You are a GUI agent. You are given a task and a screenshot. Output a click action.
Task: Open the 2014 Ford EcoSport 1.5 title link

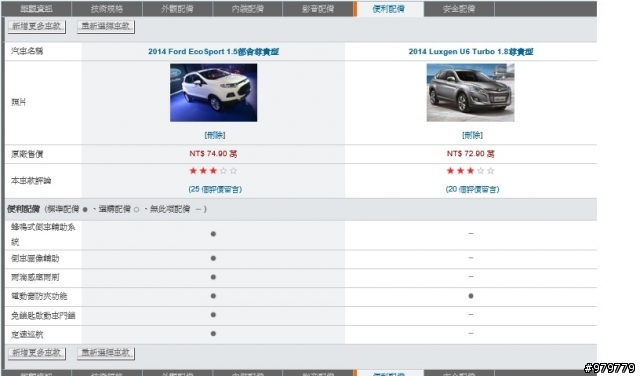point(213,51)
